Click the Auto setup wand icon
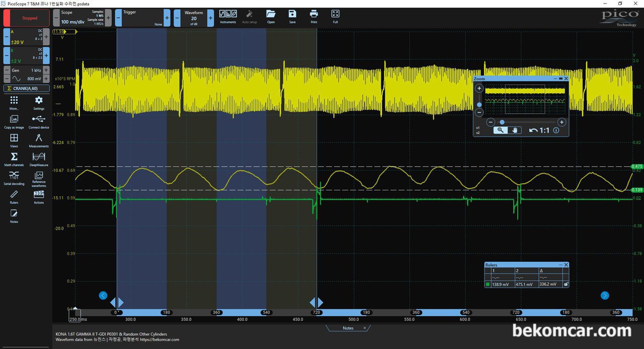Viewport: 644px width, 349px height. point(249,17)
